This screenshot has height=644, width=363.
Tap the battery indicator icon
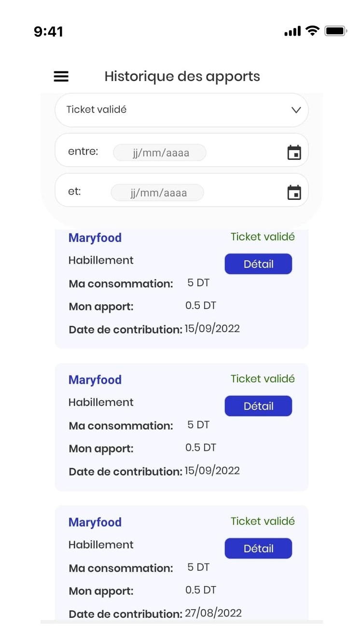pos(335,31)
